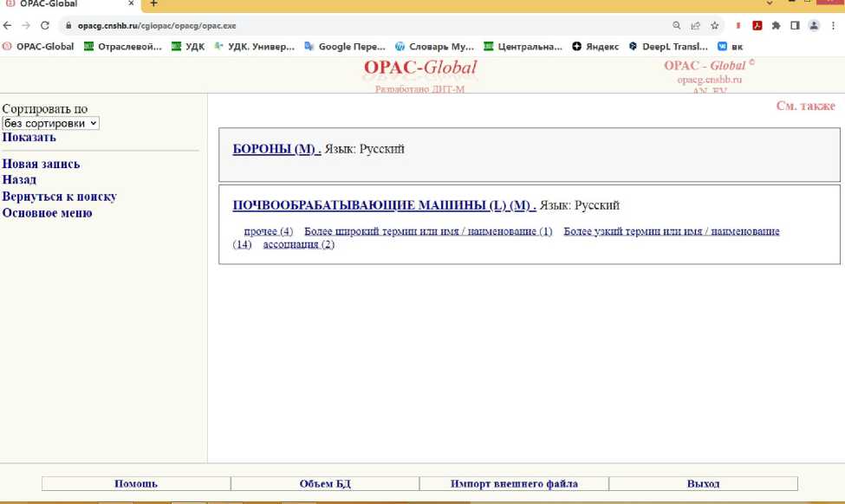845x504 pixels.
Task: Open the вк bookmark
Action: click(x=731, y=46)
